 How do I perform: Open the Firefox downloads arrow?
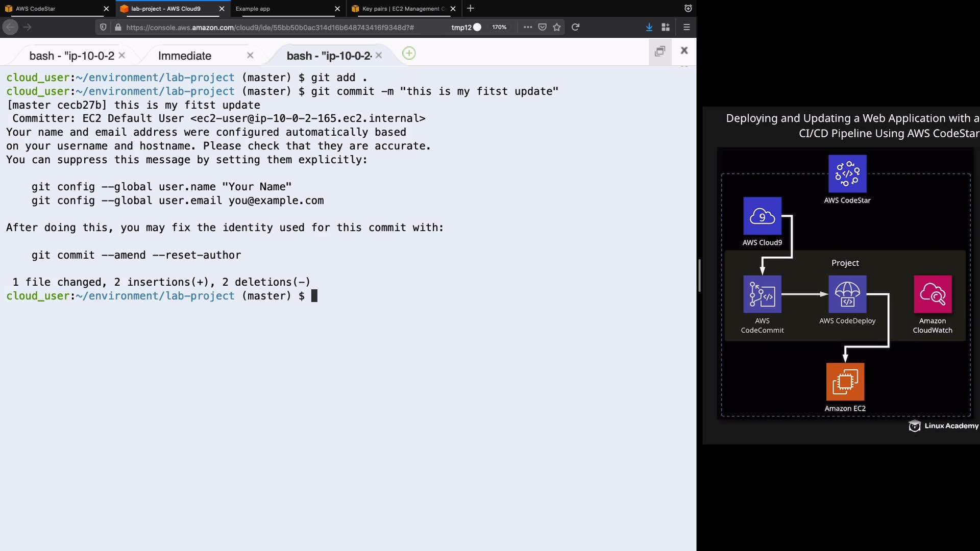(x=649, y=27)
